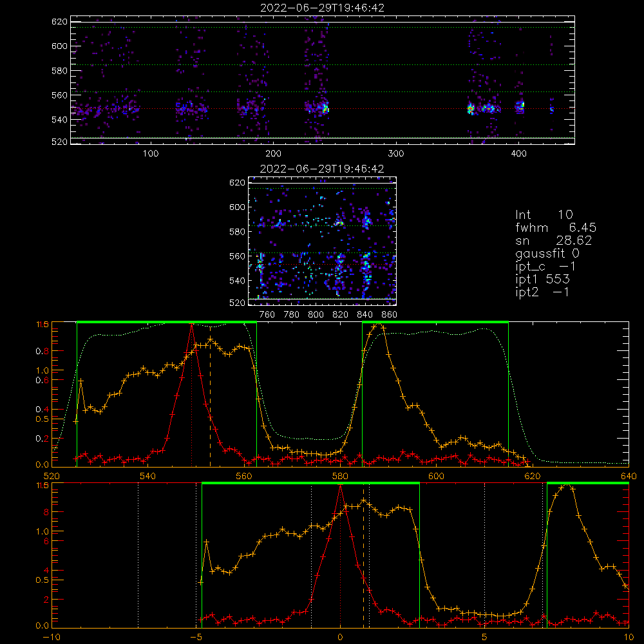644x644 pixels.
Task: Click the 200 x-axis label of top spectrogram
Action: pos(273,154)
